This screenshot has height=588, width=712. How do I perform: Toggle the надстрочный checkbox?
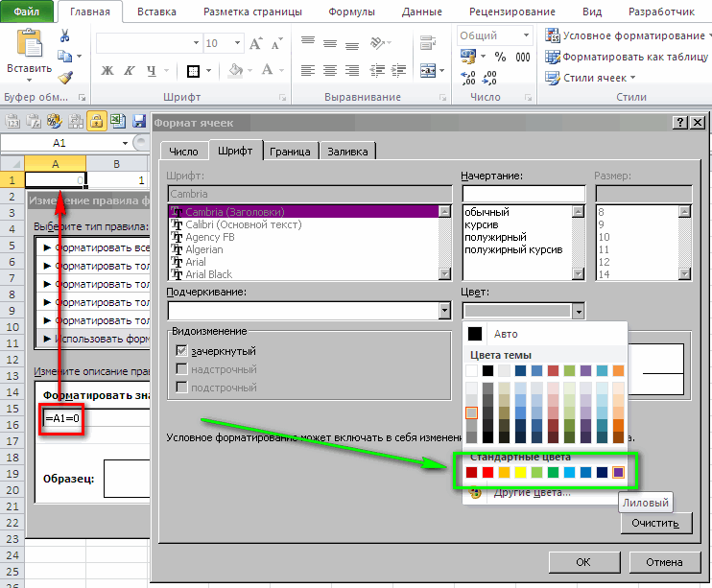[181, 368]
